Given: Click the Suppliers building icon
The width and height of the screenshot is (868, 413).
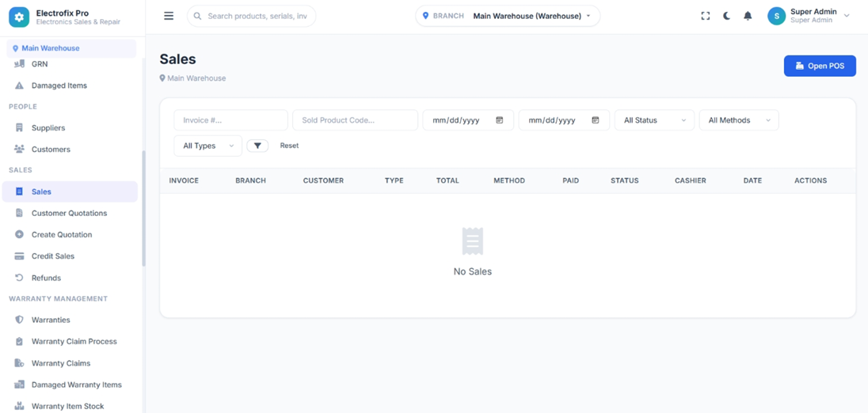Looking at the screenshot, I should [19, 127].
